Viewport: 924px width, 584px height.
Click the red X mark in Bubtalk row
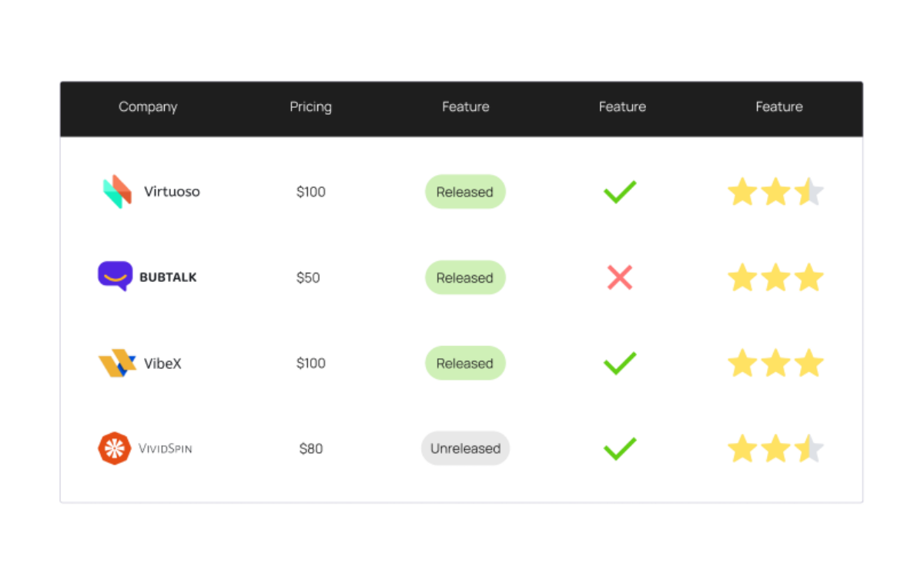620,277
